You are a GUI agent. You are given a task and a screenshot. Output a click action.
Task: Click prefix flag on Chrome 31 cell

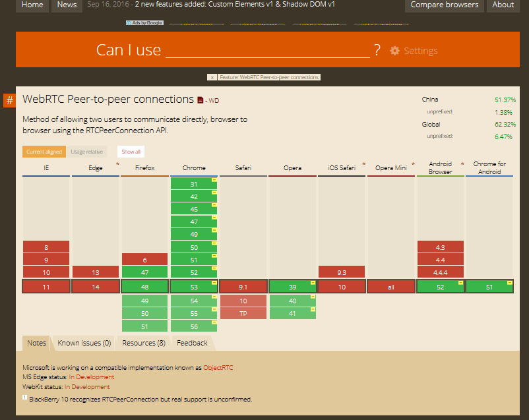[x=214, y=180]
